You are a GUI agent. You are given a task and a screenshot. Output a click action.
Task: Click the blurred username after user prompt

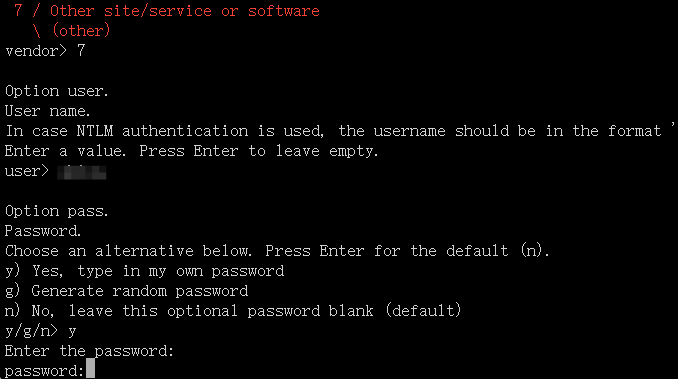[x=82, y=172]
